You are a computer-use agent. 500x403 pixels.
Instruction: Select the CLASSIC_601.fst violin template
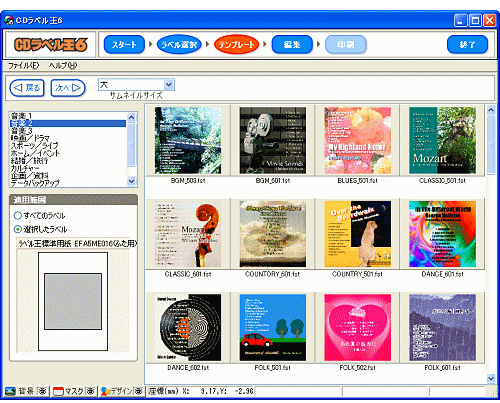(188, 234)
